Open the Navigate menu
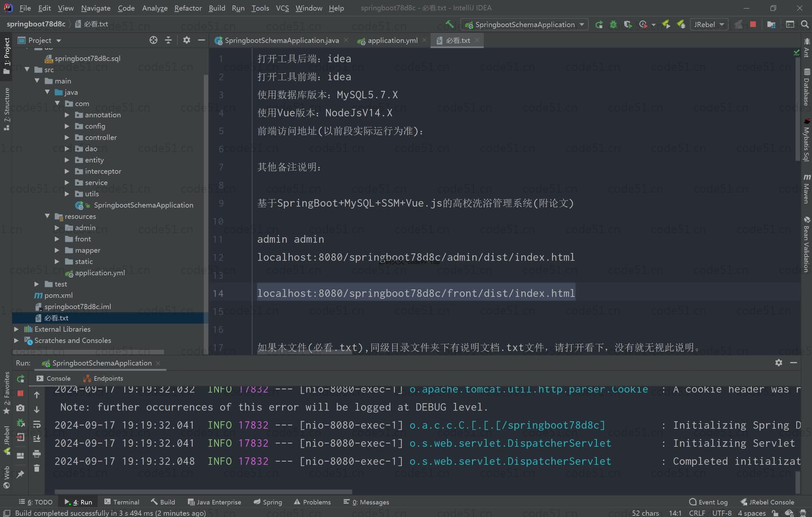Image resolution: width=812 pixels, height=517 pixels. pyautogui.click(x=96, y=8)
